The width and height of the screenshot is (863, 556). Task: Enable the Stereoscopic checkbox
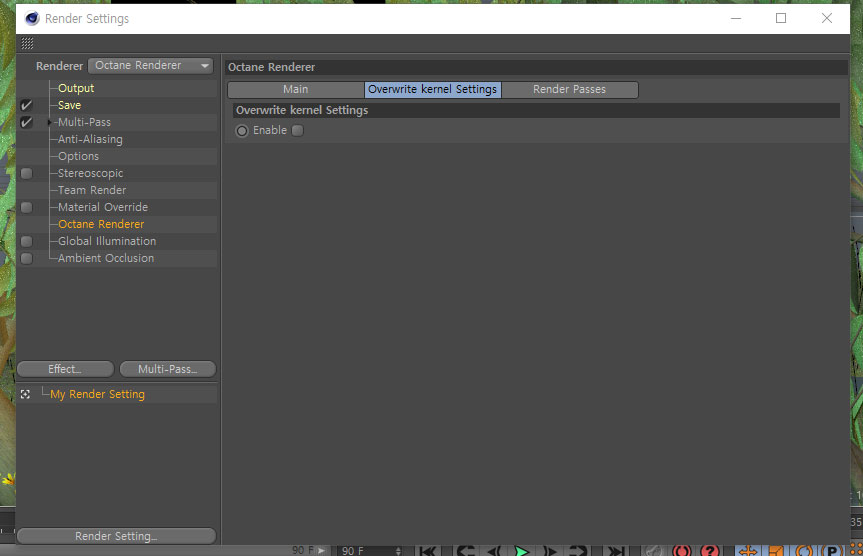click(x=26, y=173)
